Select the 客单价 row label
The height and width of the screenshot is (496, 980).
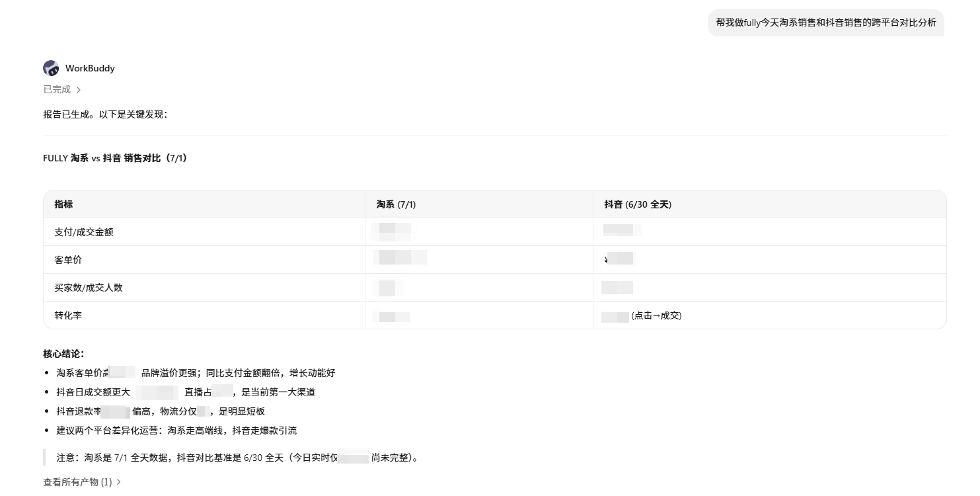tap(68, 260)
